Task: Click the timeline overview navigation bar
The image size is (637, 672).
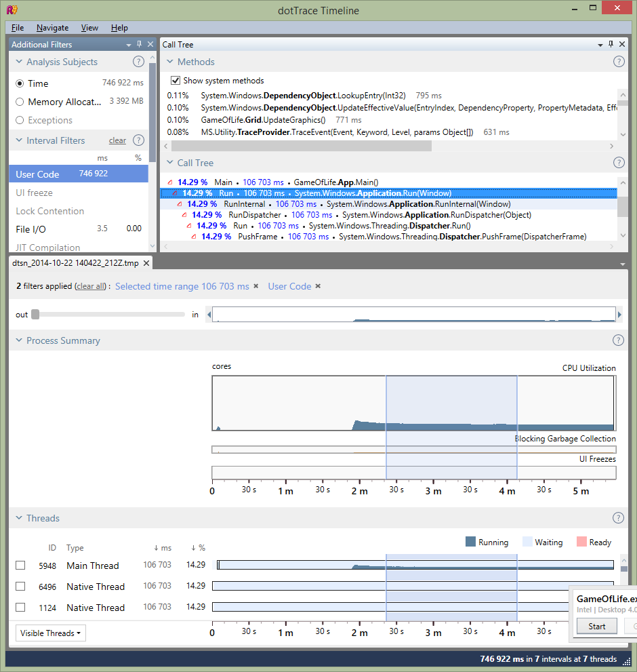Action: pyautogui.click(x=414, y=314)
